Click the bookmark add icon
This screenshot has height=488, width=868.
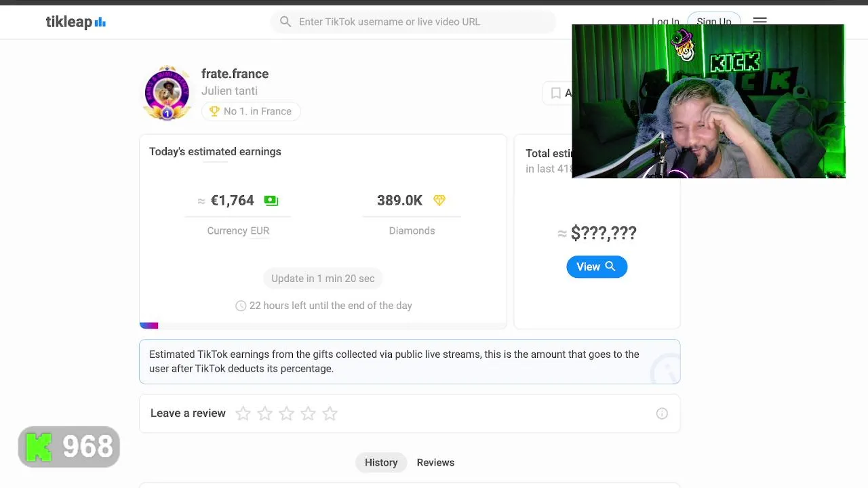pos(556,93)
